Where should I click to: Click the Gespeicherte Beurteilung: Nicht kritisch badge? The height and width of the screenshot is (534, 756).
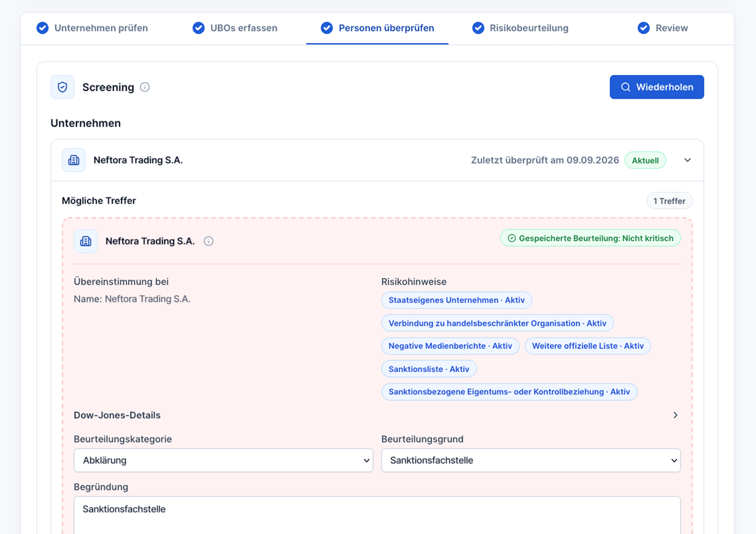click(x=590, y=238)
